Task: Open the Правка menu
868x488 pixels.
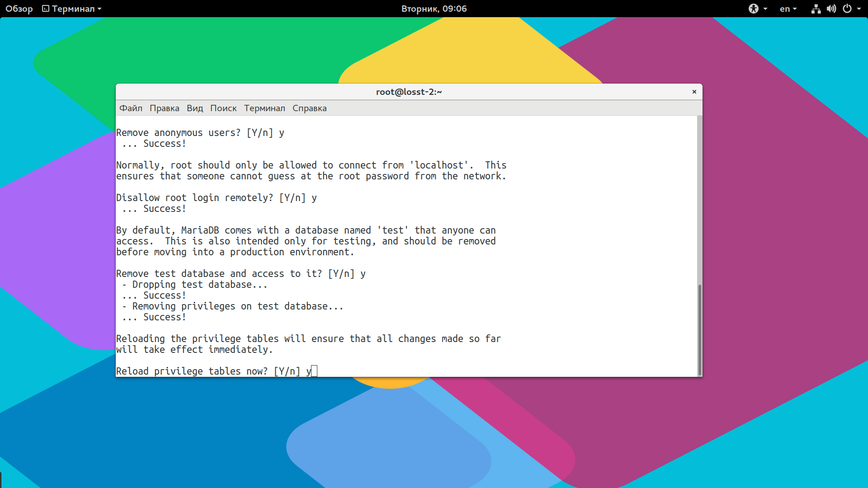Action: (x=164, y=108)
